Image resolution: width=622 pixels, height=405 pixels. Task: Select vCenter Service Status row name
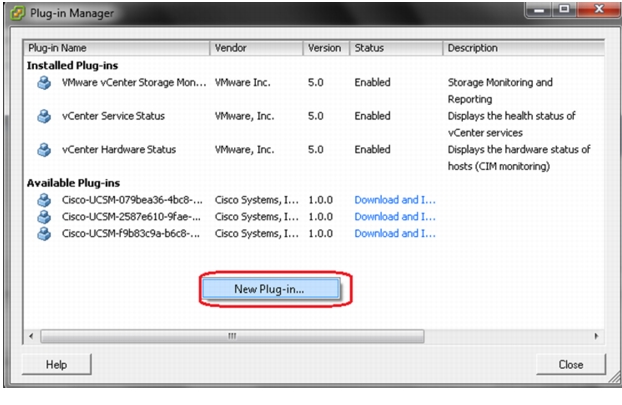pyautogui.click(x=113, y=116)
